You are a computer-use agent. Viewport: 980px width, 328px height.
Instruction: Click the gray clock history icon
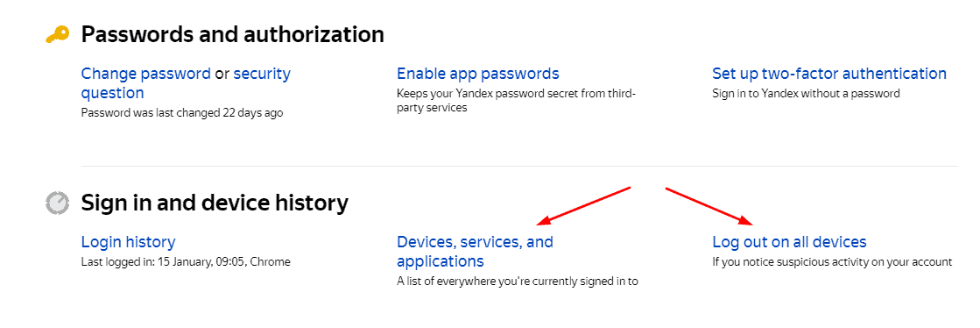click(58, 203)
